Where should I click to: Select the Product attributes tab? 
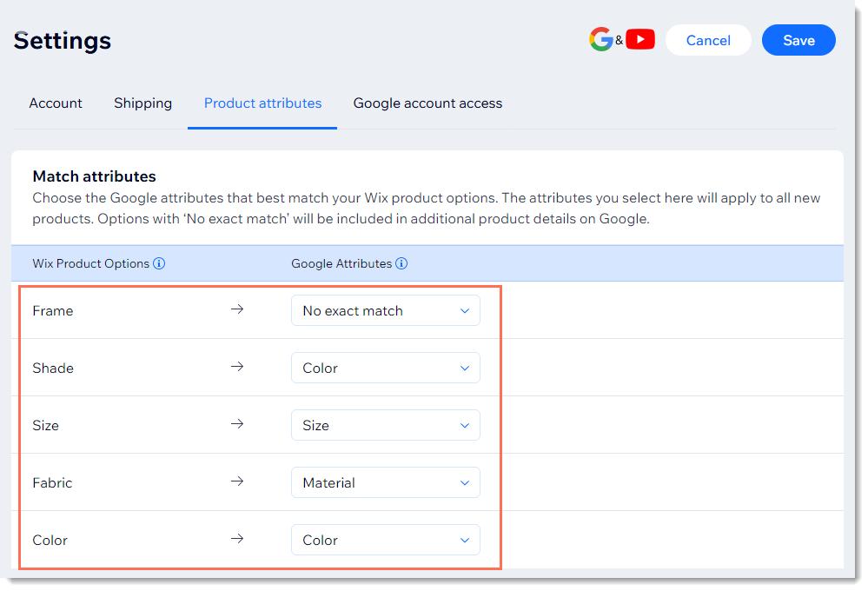(262, 103)
